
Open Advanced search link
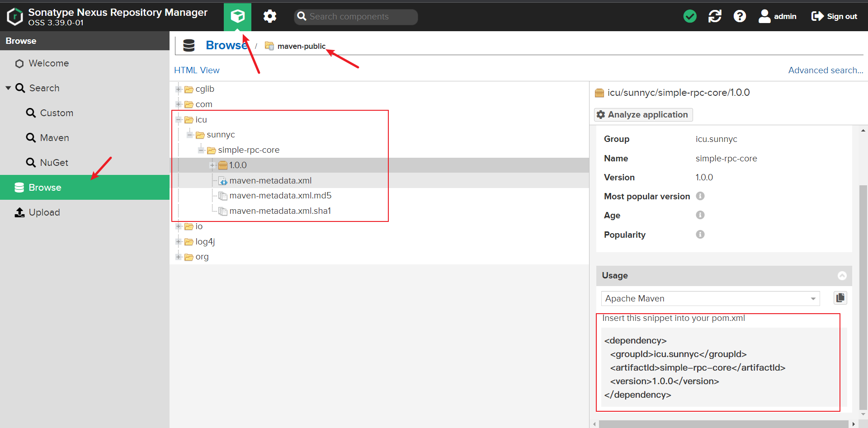[826, 70]
